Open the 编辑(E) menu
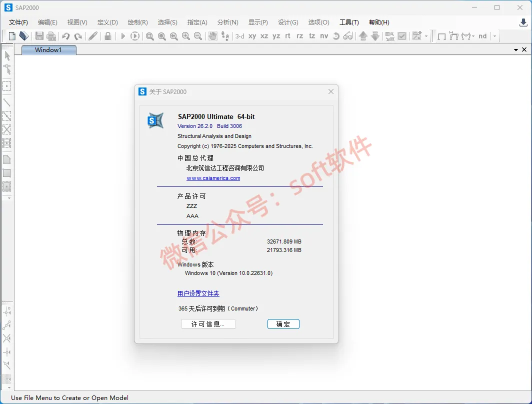The image size is (532, 404). [x=47, y=22]
